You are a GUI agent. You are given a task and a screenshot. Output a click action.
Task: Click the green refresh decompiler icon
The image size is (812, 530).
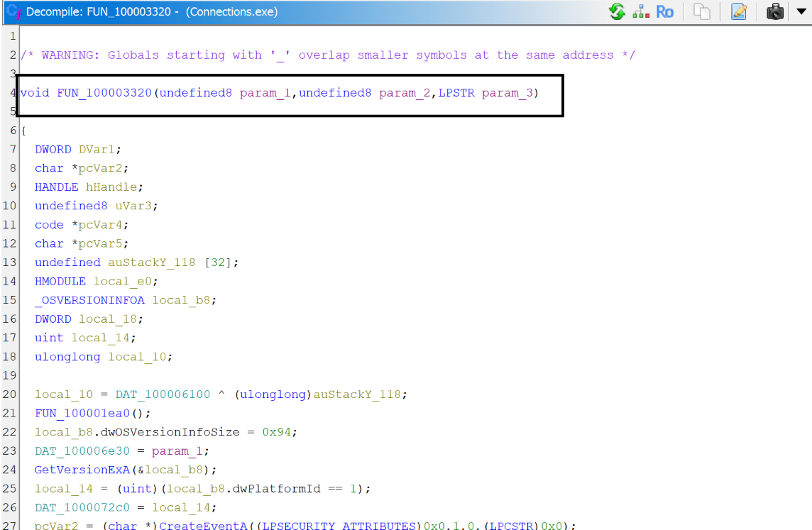click(x=617, y=11)
